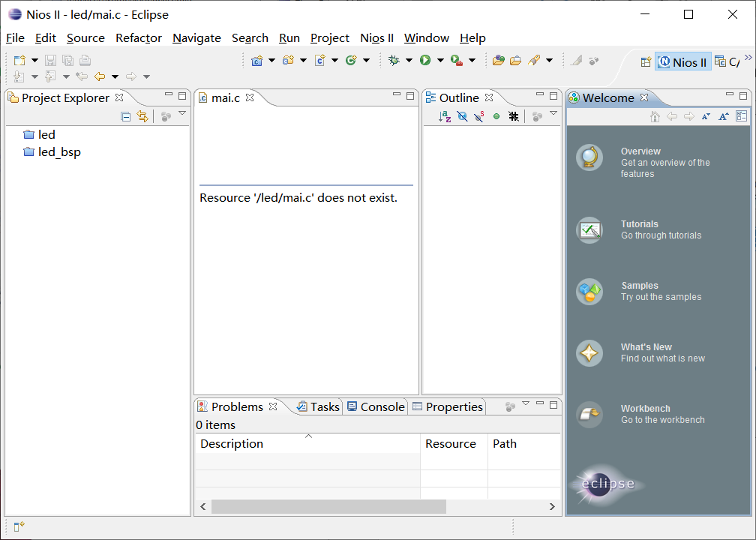
Task: Open Project Explorer view menu dropdown
Action: point(182,113)
